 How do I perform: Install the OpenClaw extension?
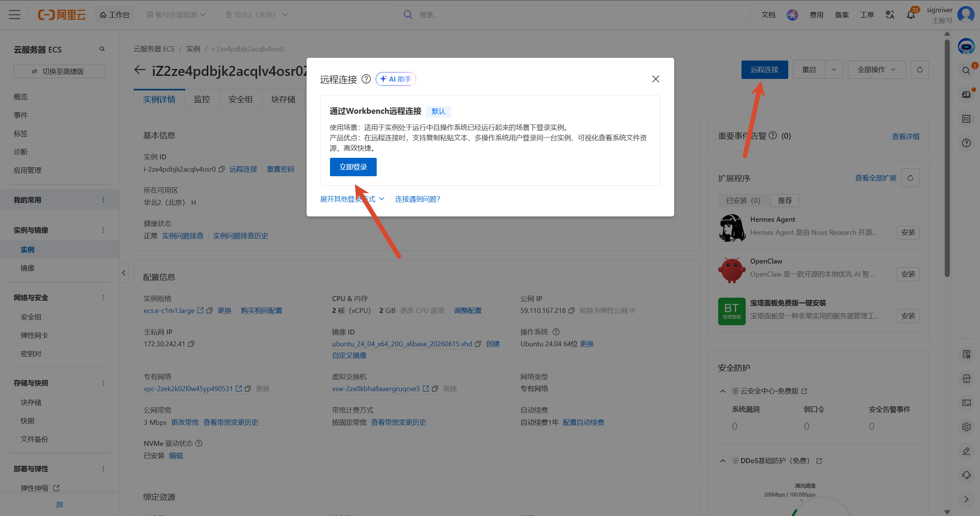tap(908, 274)
